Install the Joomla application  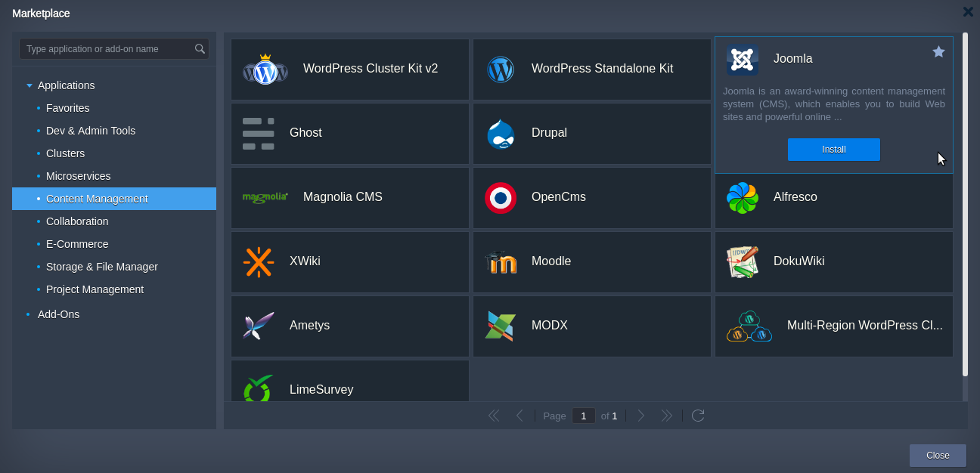click(833, 150)
